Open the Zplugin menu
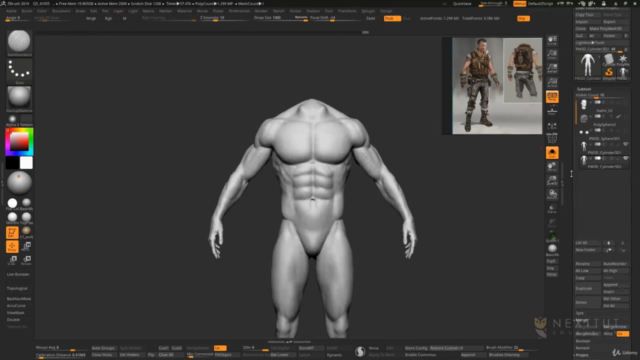 (x=368, y=11)
